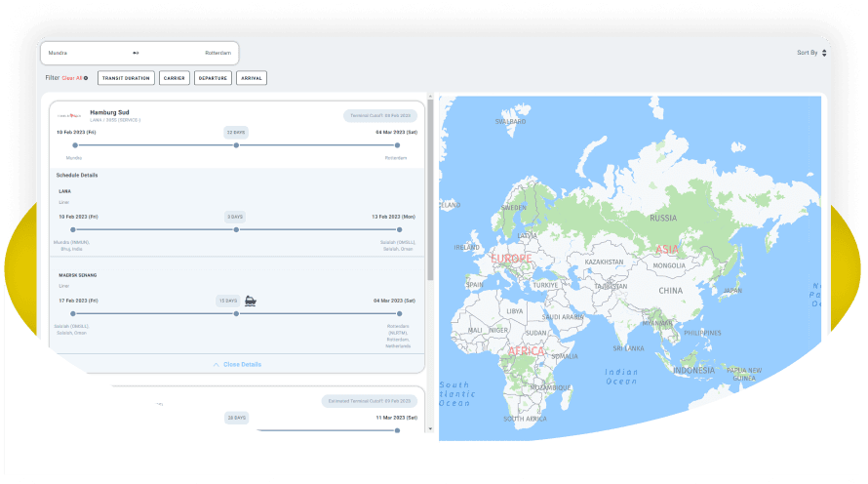Click the scroll-down arrow of results list
868x484 pixels.
click(x=430, y=427)
